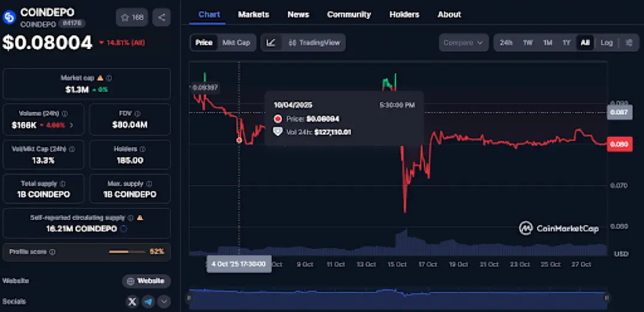Click the Market cap warning triangle icon
This screenshot has width=644, height=312.
[x=100, y=78]
